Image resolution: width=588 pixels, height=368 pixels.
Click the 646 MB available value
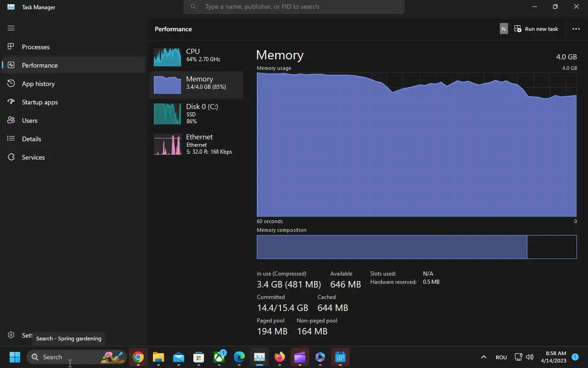tap(345, 284)
